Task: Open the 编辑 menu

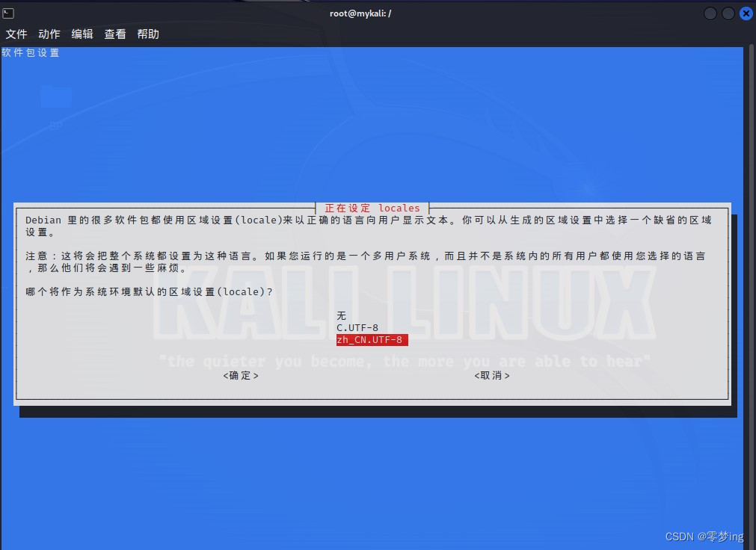Action: tap(82, 34)
